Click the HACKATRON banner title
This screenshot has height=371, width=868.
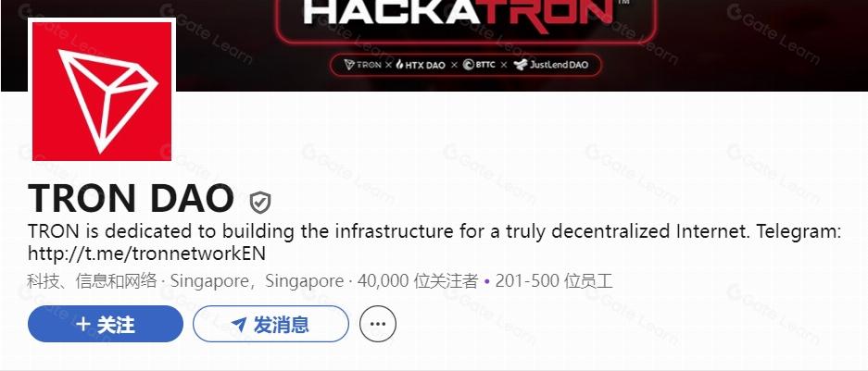click(x=459, y=14)
